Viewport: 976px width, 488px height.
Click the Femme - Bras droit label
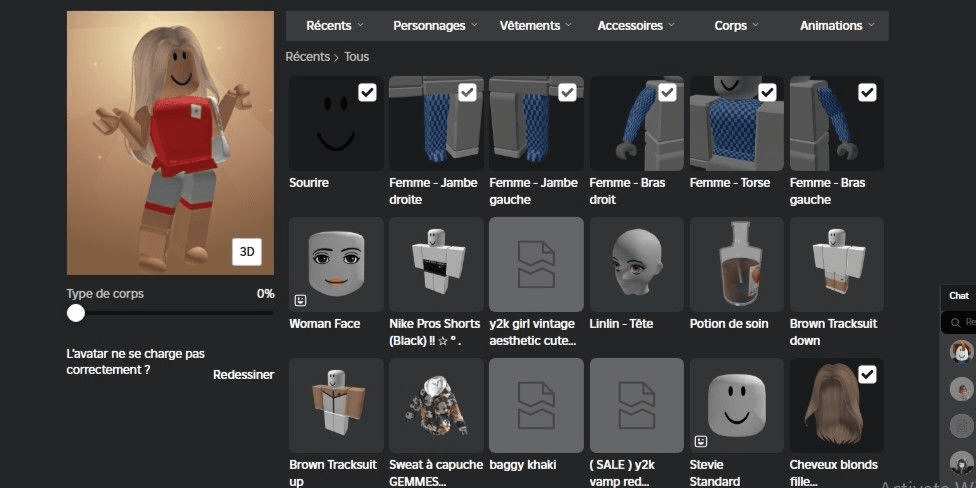click(x=627, y=191)
